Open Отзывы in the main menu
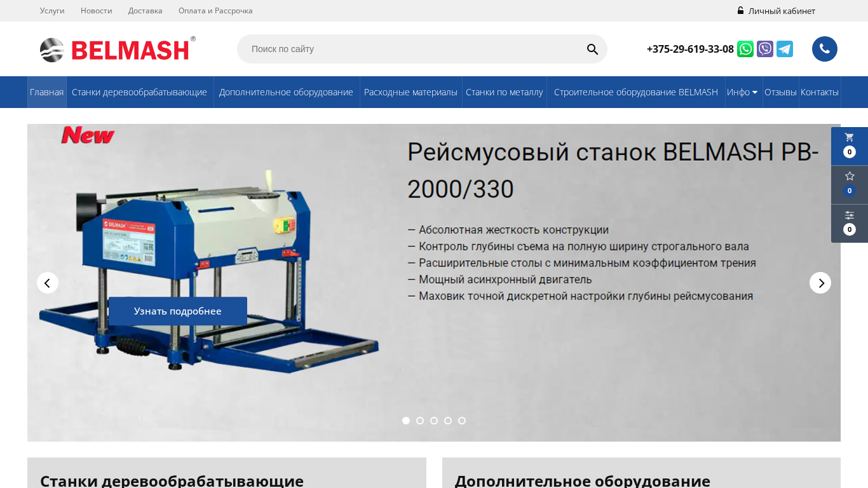Image resolution: width=868 pixels, height=488 pixels. click(x=780, y=92)
